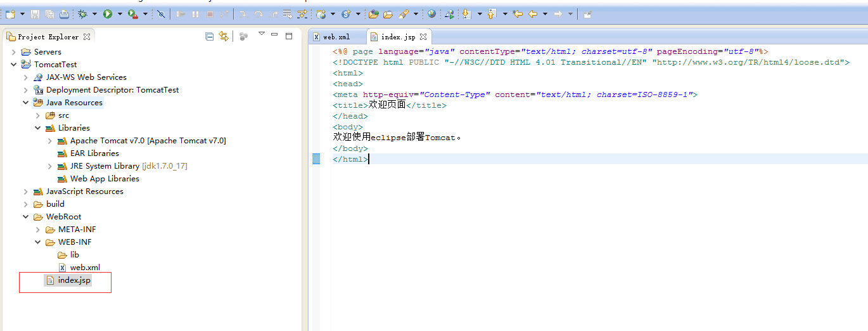This screenshot has width=868, height=331.
Task: Click the Last Edit Location icon
Action: (x=518, y=14)
